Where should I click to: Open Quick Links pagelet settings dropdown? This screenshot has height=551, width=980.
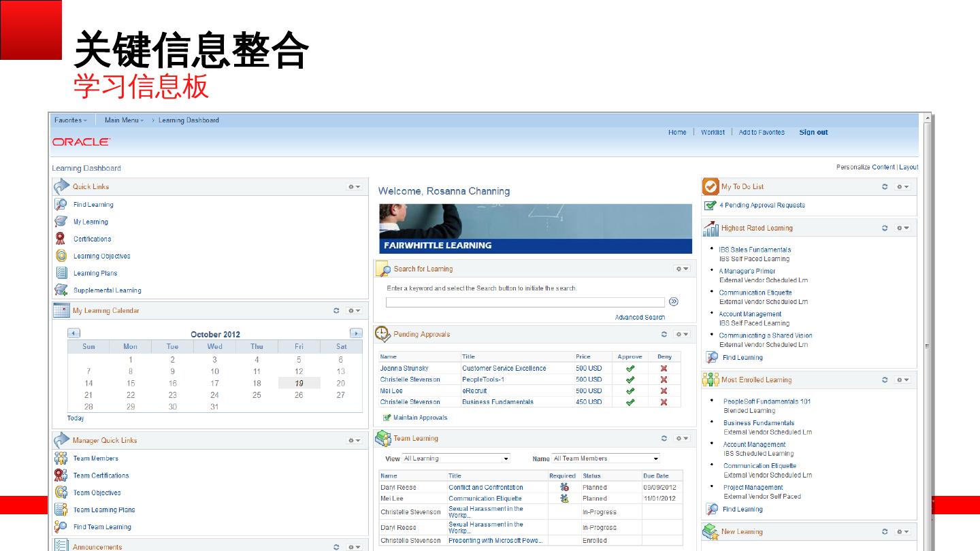(x=354, y=186)
